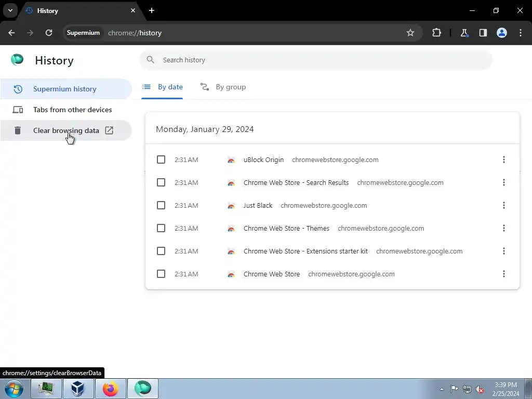Open Chrome Web Store - Search Results link
This screenshot has height=399, width=532.
pos(296,182)
